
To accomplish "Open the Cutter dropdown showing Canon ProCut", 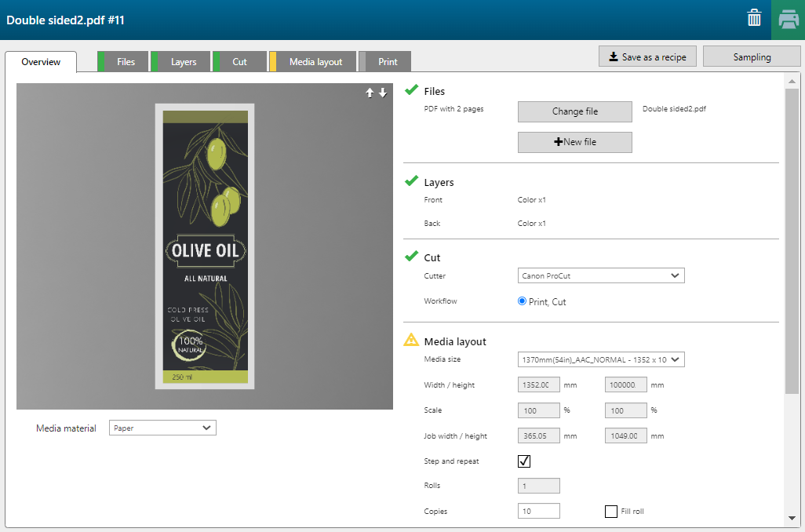I will 601,275.
